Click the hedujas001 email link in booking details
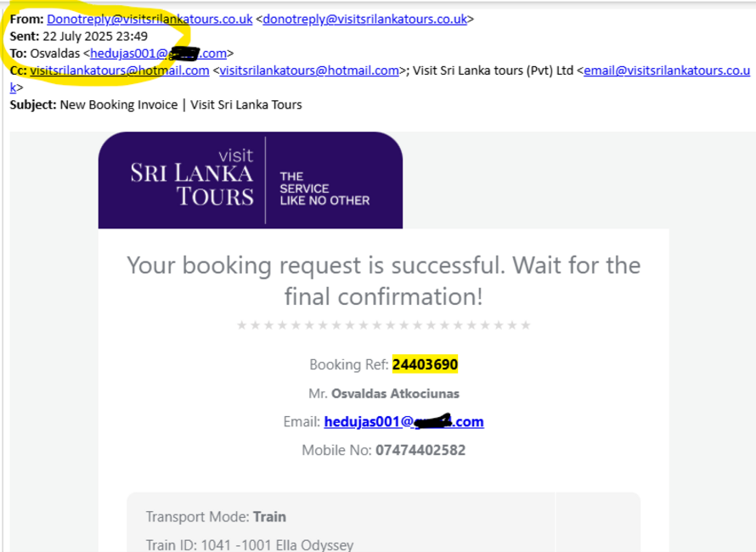The height and width of the screenshot is (552, 756). tap(403, 421)
